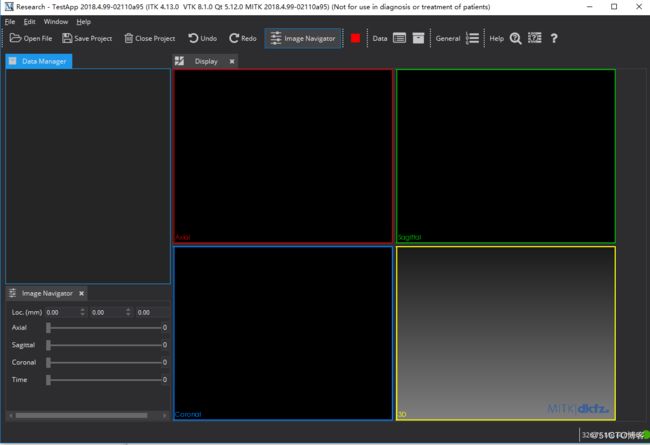This screenshot has width=650, height=445.
Task: Click the second Loc. (mm) field
Action: click(111, 312)
